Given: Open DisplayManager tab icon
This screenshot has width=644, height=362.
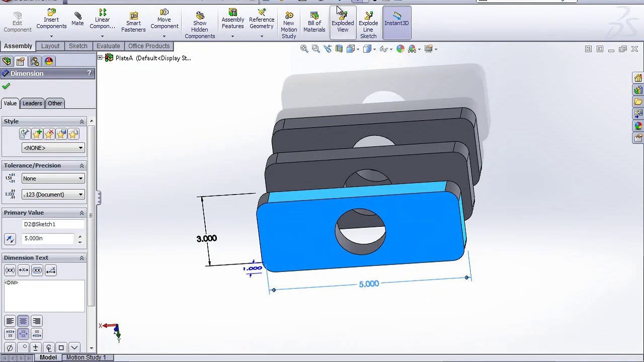Looking at the screenshot, I should click(49, 61).
